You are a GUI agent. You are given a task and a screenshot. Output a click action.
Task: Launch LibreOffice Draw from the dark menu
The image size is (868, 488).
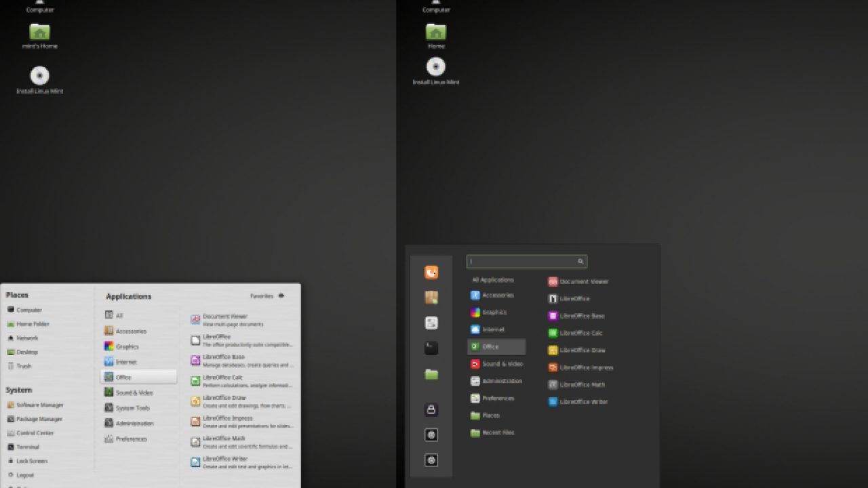pos(577,350)
